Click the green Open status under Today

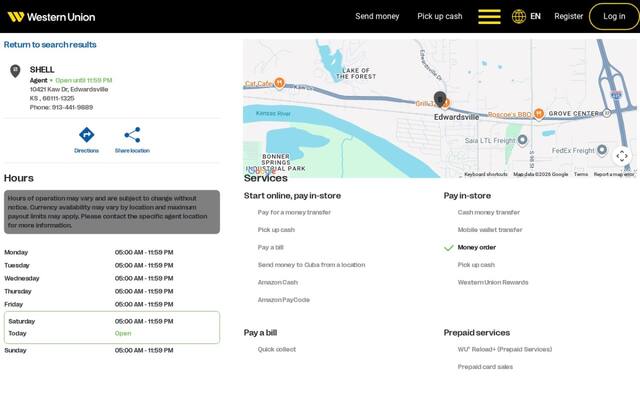click(x=123, y=333)
